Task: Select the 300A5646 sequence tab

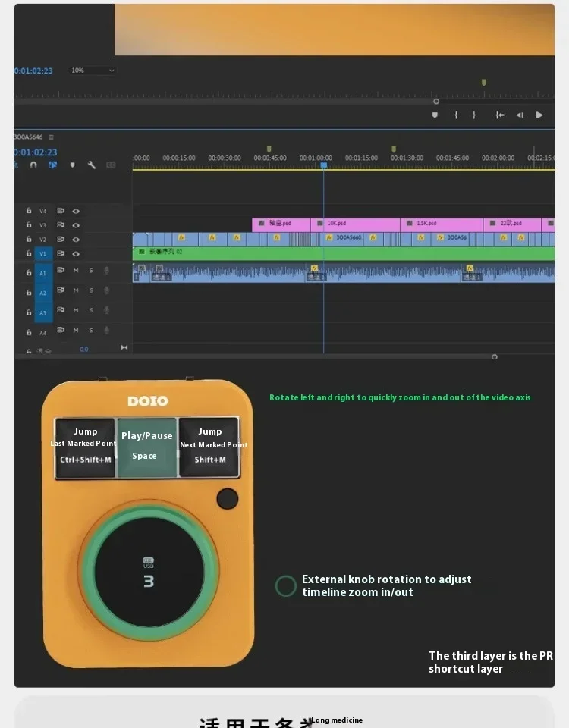Action: [28, 137]
